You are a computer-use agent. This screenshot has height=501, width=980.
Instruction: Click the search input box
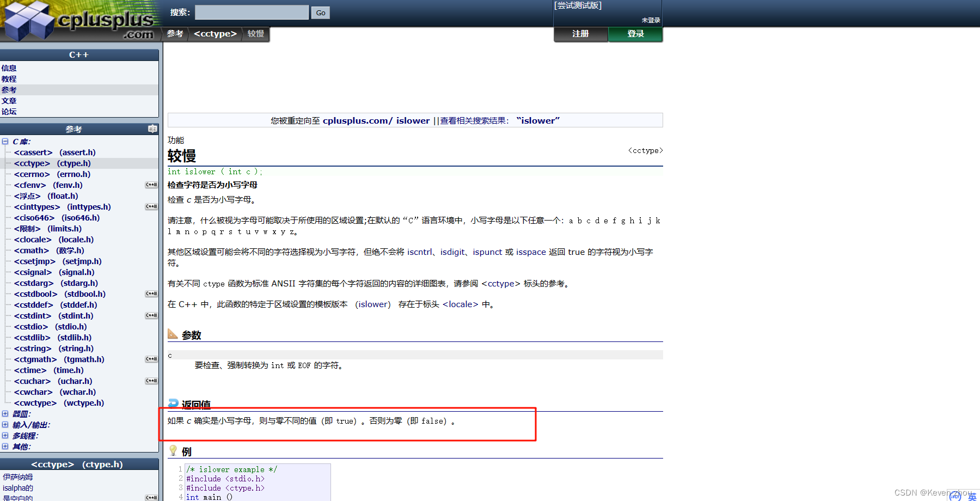(x=252, y=13)
